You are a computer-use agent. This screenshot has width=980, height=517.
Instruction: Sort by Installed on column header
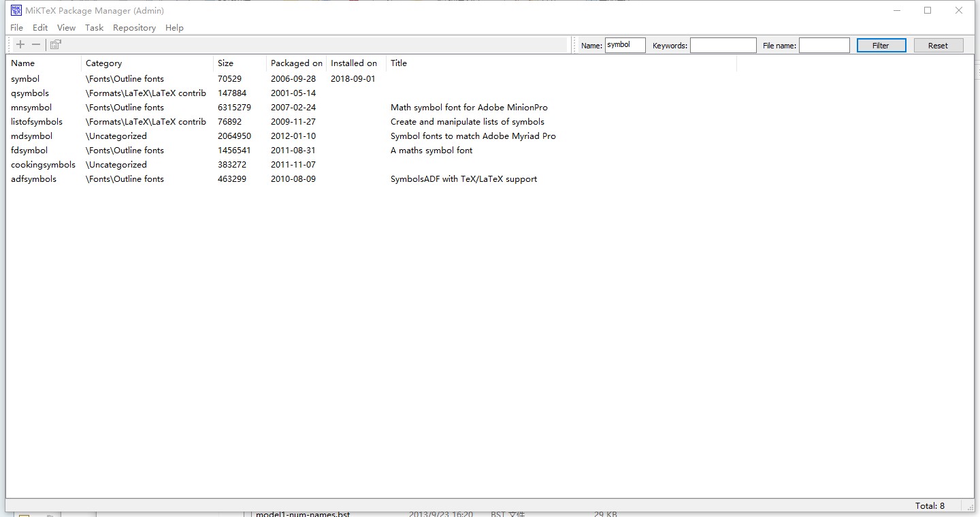click(356, 63)
